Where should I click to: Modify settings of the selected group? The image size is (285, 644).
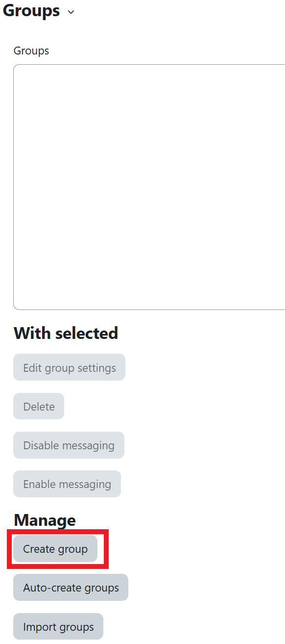pos(69,367)
